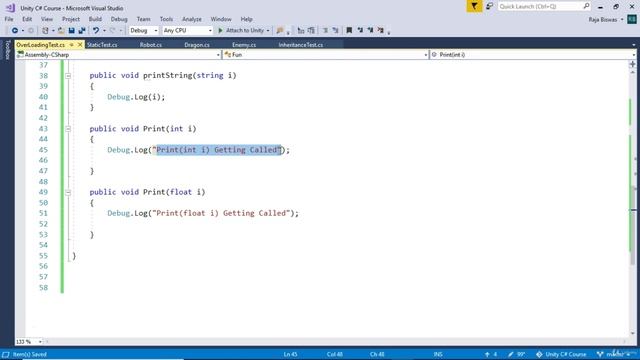This screenshot has width=640, height=360.
Task: Click the Quick Launch search magnifier icon
Action: click(x=586, y=6)
